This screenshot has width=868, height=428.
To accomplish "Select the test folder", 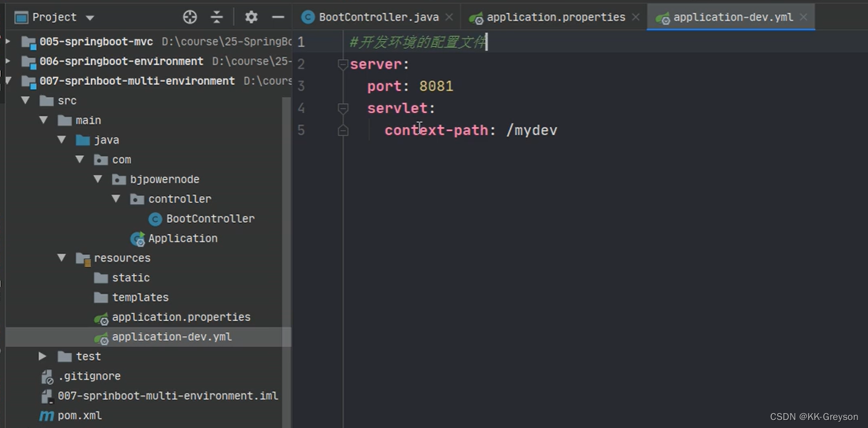I will click(x=88, y=356).
